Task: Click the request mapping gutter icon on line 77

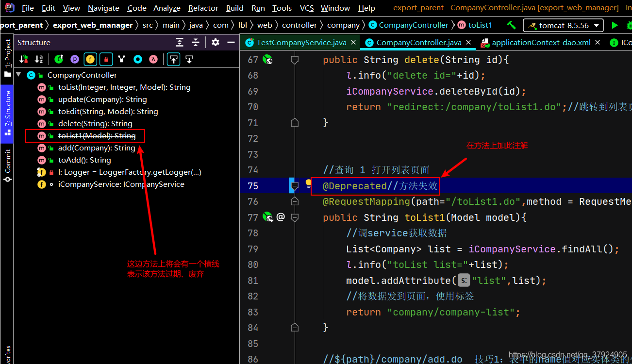Action: click(267, 217)
